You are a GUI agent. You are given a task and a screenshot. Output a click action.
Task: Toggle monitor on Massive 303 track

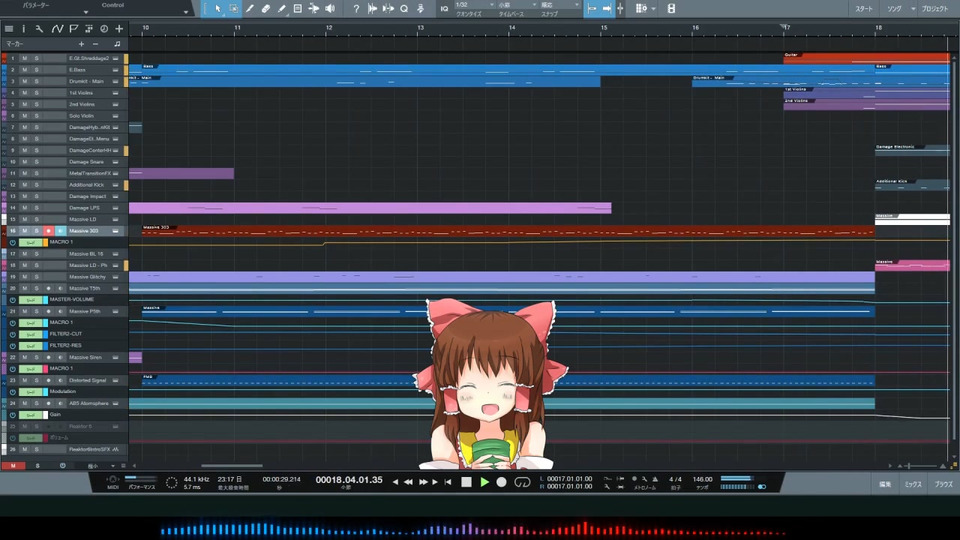point(60,231)
